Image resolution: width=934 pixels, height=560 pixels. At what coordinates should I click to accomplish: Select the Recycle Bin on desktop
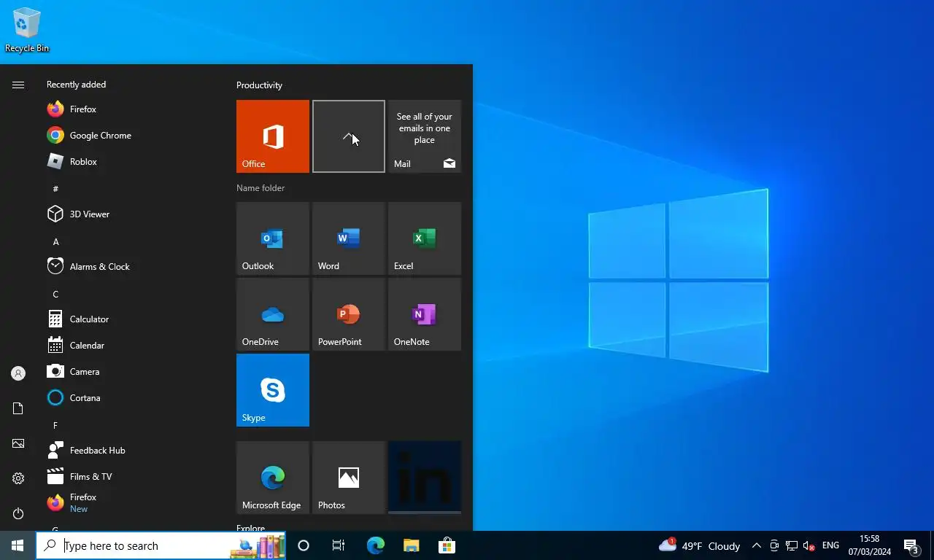pyautogui.click(x=27, y=30)
